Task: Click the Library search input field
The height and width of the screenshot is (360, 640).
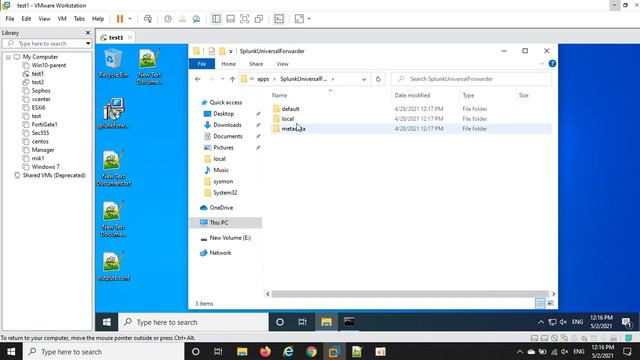Action: [x=44, y=43]
